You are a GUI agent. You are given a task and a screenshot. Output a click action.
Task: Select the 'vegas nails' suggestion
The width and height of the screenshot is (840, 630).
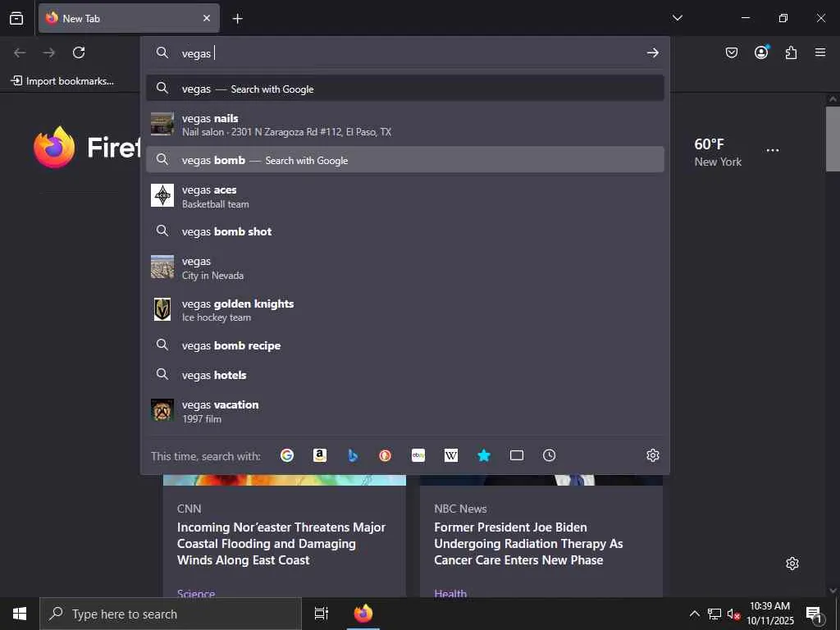click(405, 125)
